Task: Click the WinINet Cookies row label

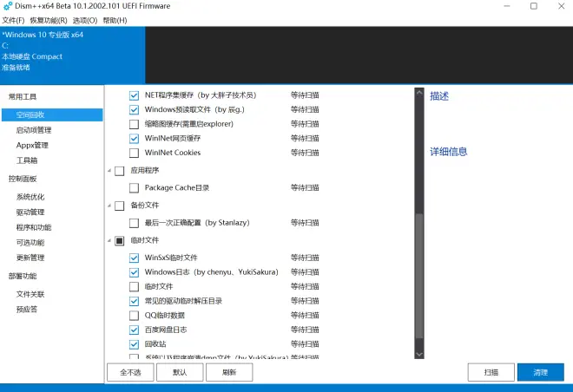Action: point(173,153)
